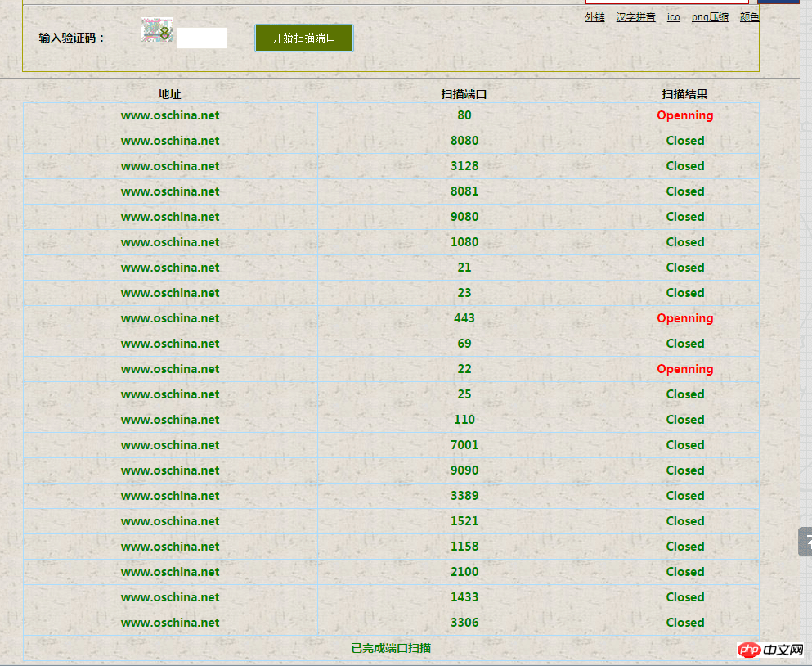
Task: Open the 汉字拼音 link
Action: click(x=635, y=17)
